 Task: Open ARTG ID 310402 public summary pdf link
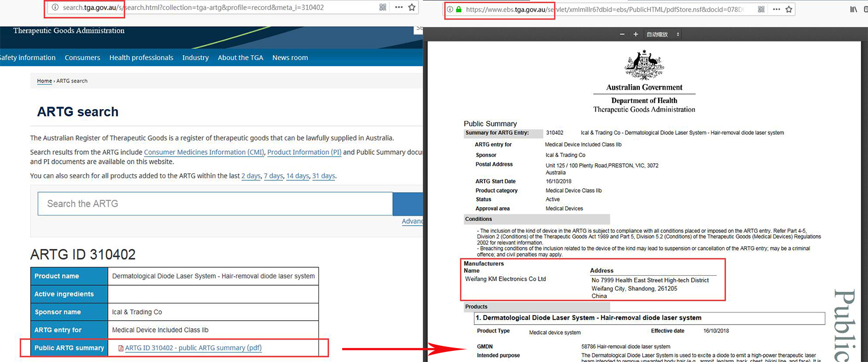click(x=193, y=348)
